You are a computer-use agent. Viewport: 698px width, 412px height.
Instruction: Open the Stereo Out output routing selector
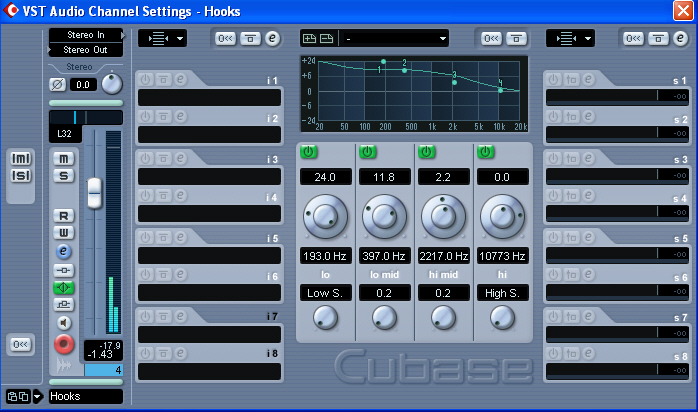86,50
